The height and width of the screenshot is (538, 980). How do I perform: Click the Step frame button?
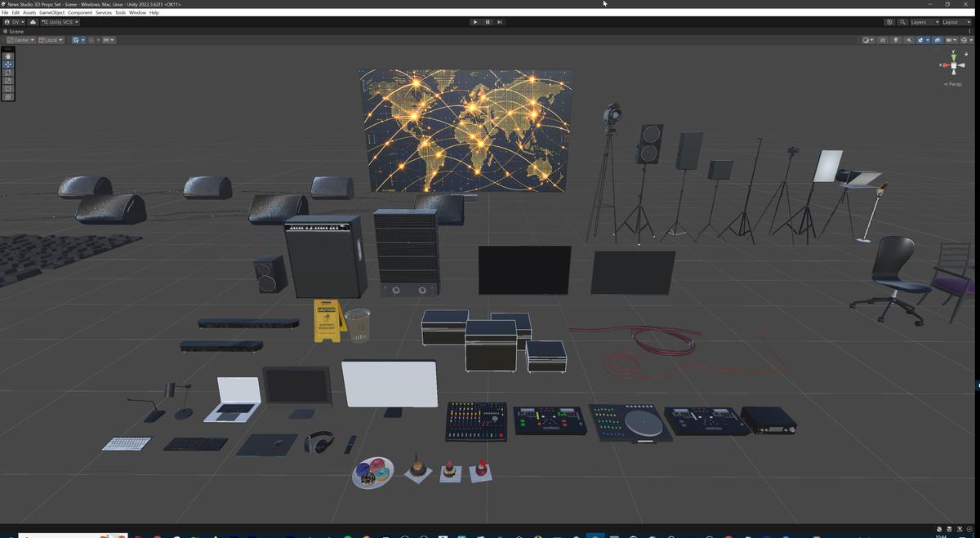(500, 22)
